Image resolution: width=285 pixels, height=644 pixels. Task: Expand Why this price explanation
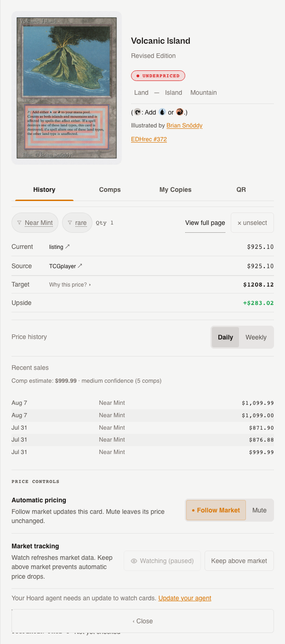70,285
